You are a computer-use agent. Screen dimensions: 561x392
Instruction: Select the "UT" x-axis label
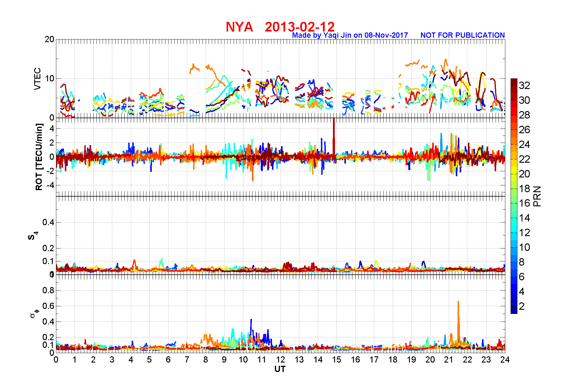coord(280,369)
